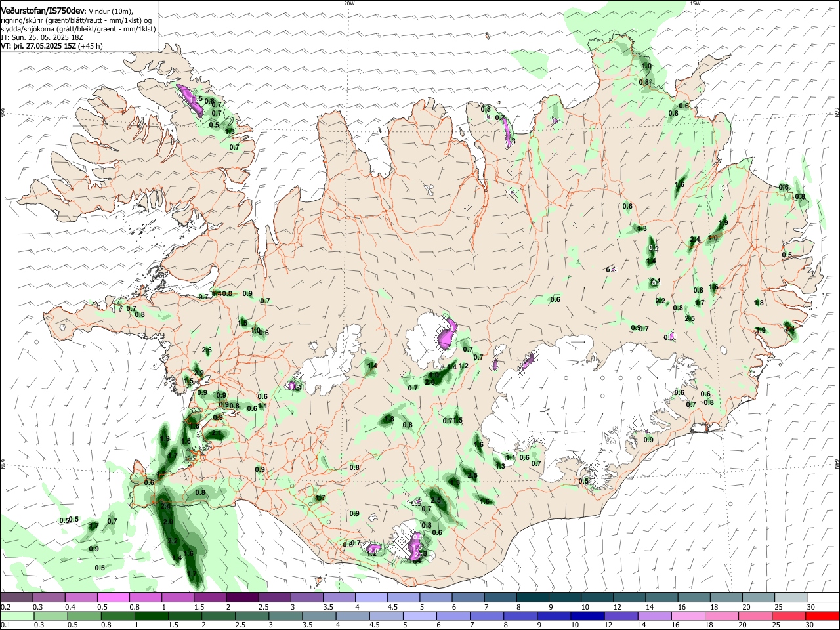The width and height of the screenshot is (840, 630).
Task: Click the palest green rain swatch for 0.1 to 0.3
Action: 16,616
